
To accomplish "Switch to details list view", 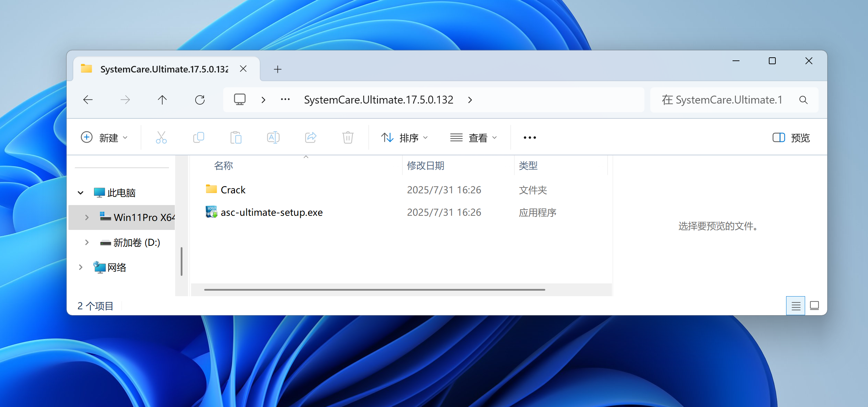I will (x=795, y=306).
